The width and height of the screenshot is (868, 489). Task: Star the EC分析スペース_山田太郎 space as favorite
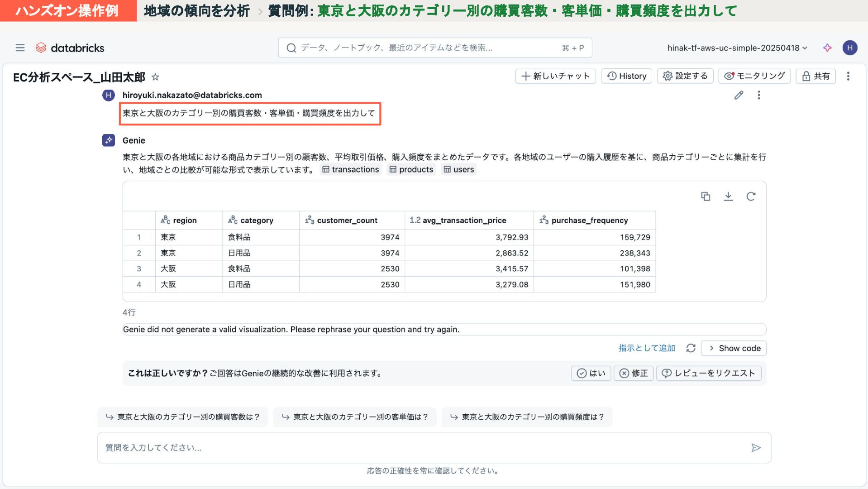click(155, 77)
